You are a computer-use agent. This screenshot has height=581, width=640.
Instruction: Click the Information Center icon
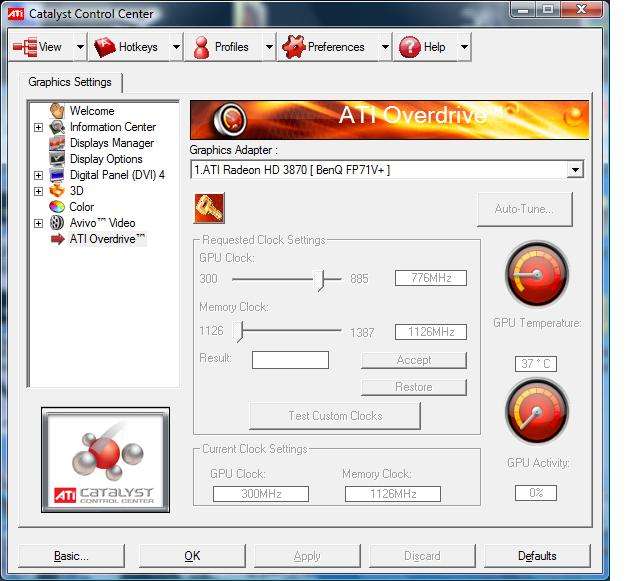(57, 127)
